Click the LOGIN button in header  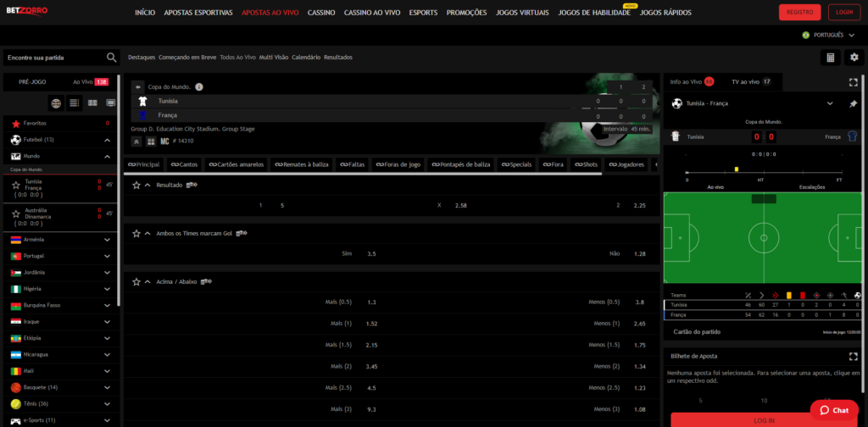pyautogui.click(x=844, y=12)
